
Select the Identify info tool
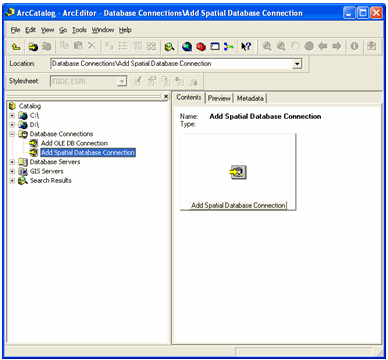coord(354,46)
